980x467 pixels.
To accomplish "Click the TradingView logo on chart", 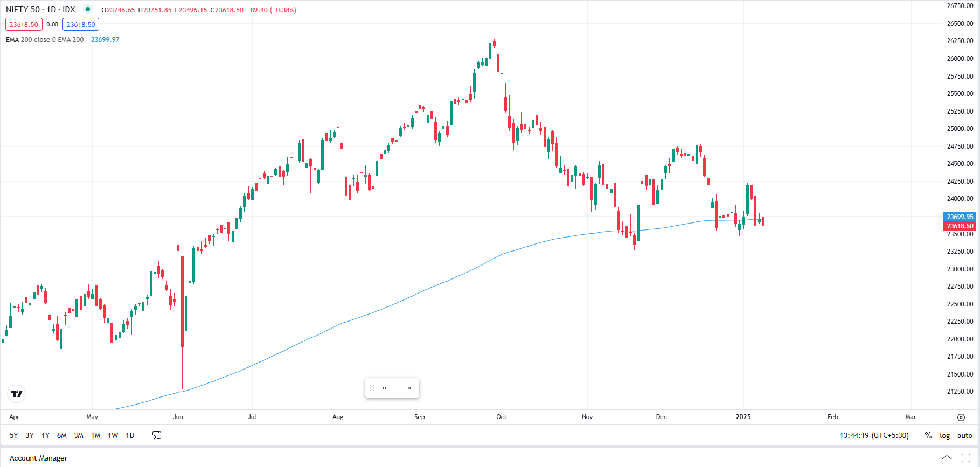I will point(17,394).
